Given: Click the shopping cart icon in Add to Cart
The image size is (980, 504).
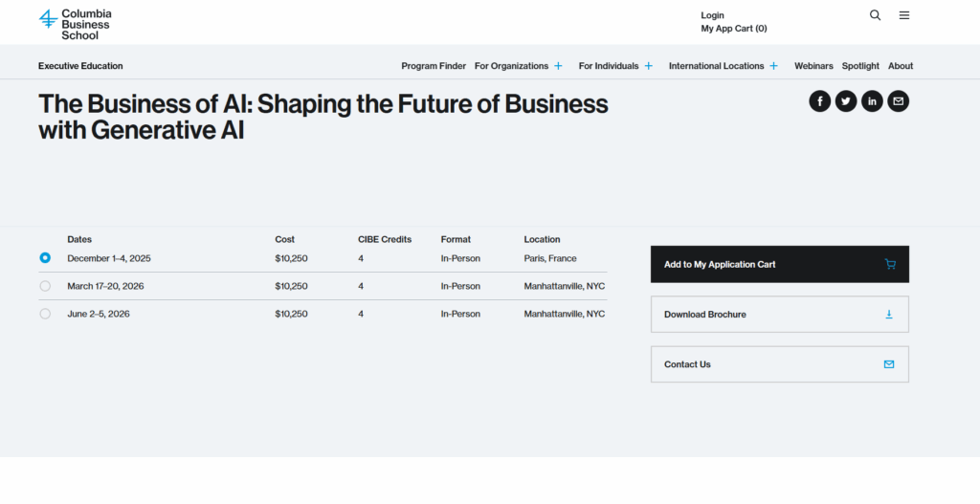Looking at the screenshot, I should pos(890,264).
